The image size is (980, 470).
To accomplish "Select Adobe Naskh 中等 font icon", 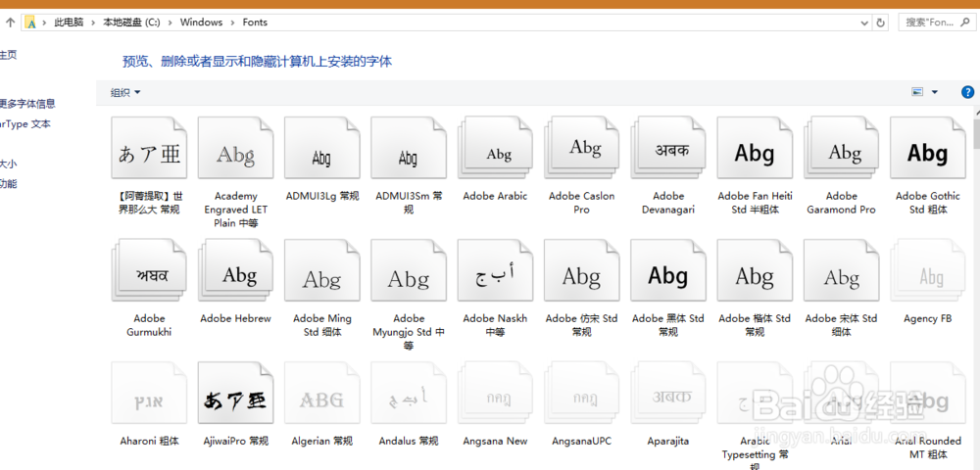I will coord(495,271).
